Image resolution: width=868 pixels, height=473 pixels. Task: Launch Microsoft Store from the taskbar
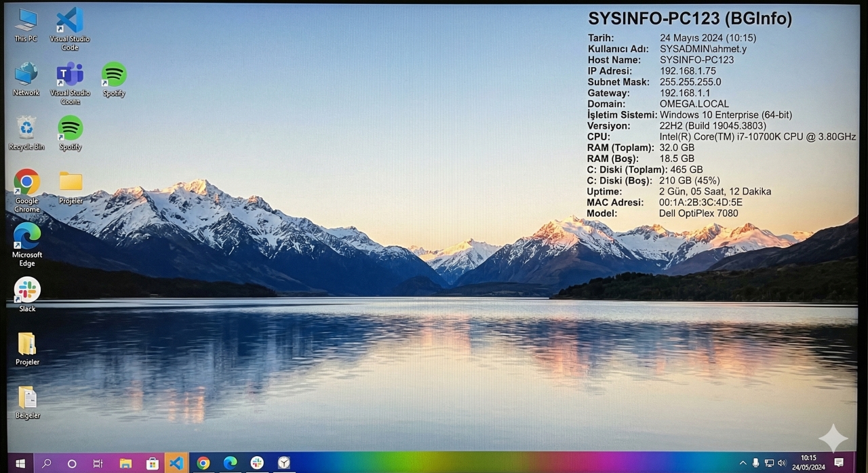coord(153,463)
